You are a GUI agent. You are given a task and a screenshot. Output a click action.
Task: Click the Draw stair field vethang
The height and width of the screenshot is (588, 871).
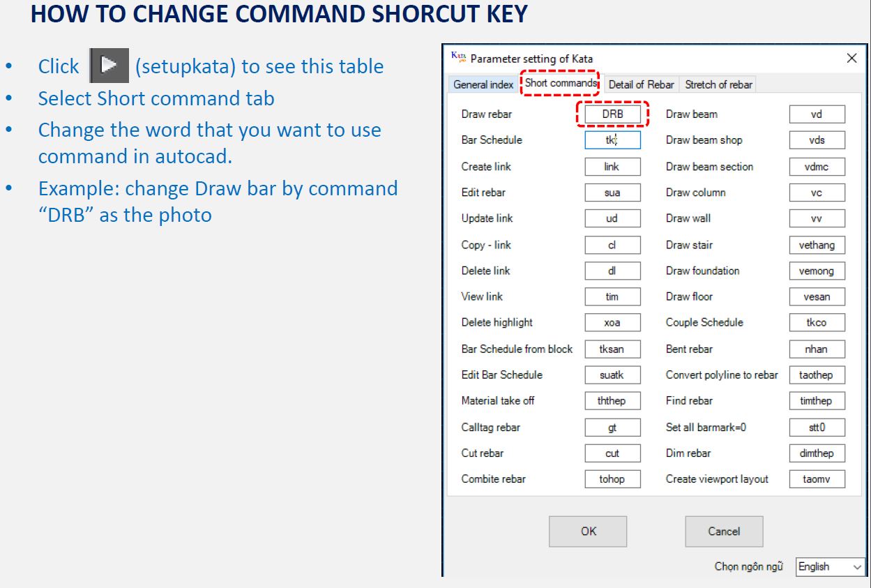(817, 245)
